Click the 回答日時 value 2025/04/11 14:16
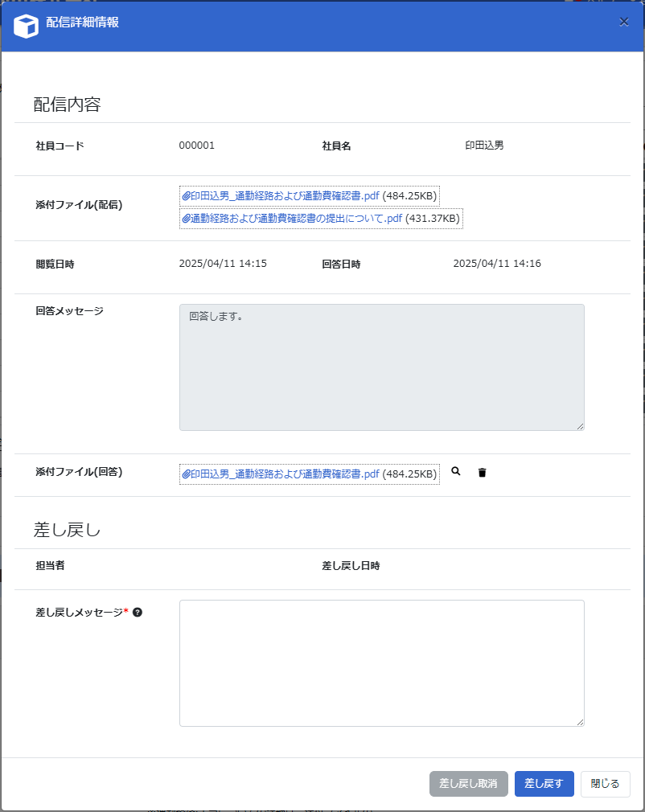 [497, 264]
